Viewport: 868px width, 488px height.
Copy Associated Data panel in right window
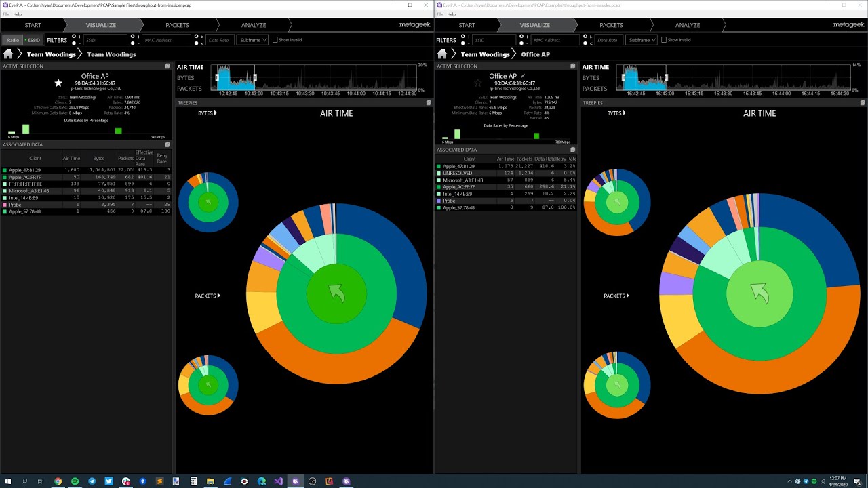coord(572,150)
